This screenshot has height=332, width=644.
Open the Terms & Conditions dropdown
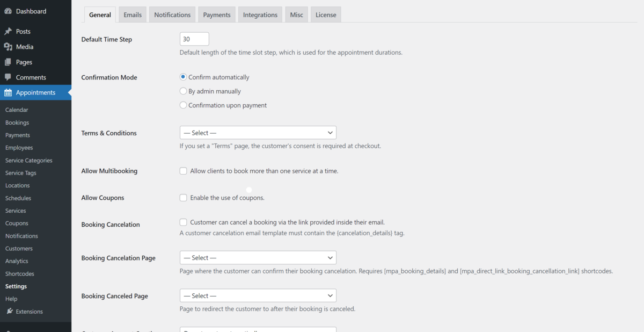pyautogui.click(x=258, y=133)
